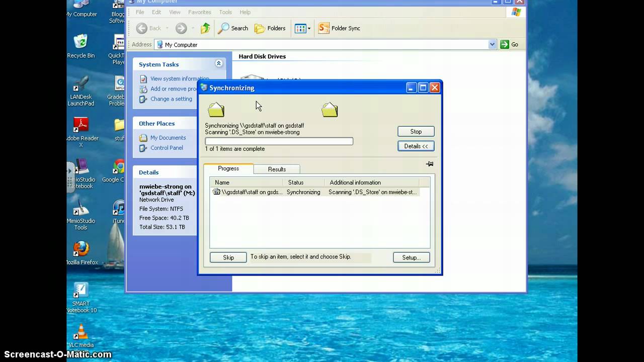This screenshot has width=644, height=362.
Task: Click 'Add or remove programs' link
Action: (x=174, y=89)
